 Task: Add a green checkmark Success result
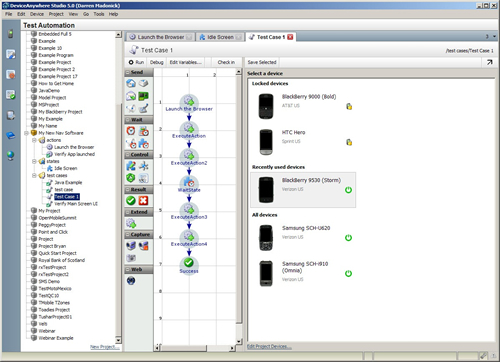click(131, 200)
